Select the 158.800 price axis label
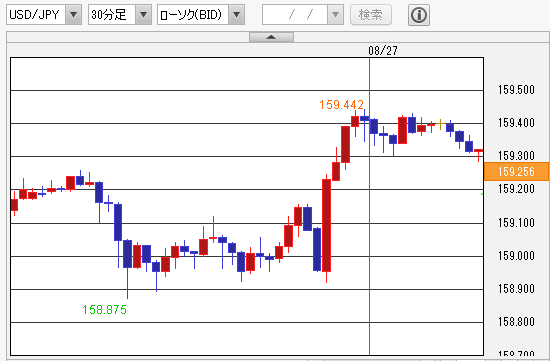The width and height of the screenshot is (550, 361). (x=516, y=322)
